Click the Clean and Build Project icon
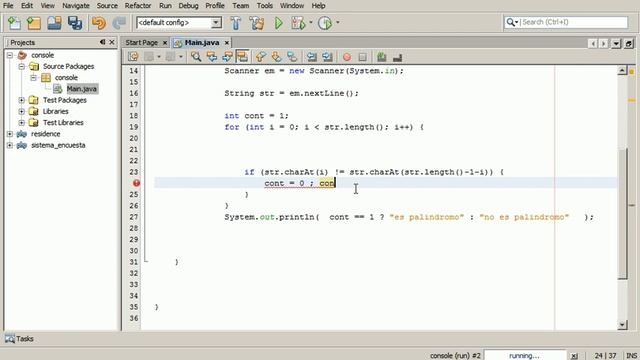Screen dimensions: 640x360 pos(257,23)
